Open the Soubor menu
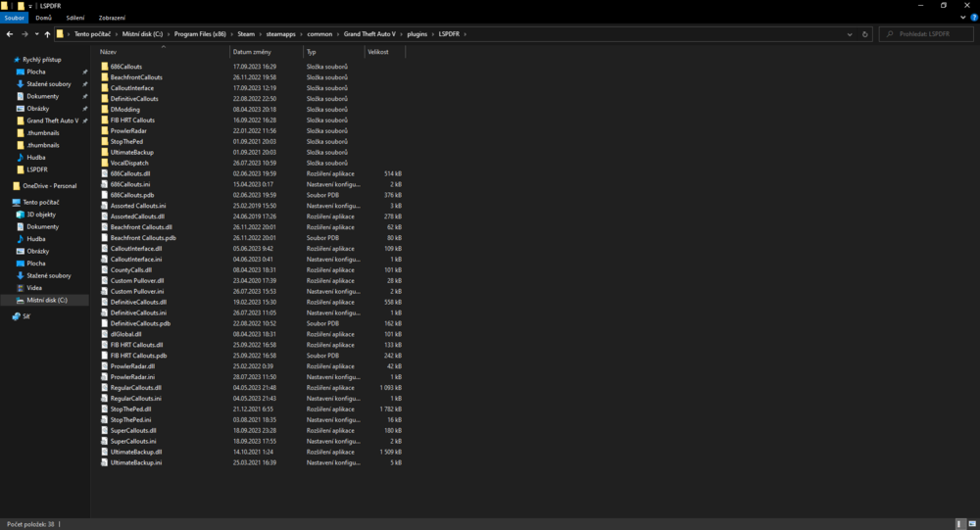980x530 pixels. coord(15,18)
